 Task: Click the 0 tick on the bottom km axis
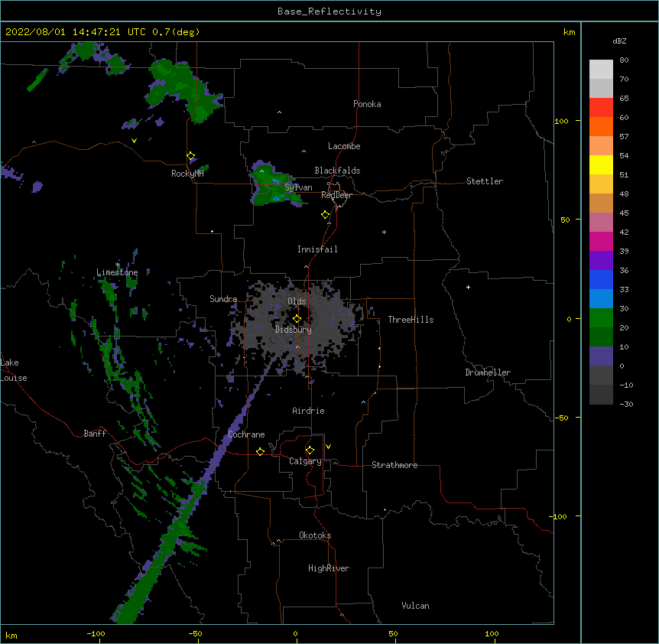pos(295,633)
